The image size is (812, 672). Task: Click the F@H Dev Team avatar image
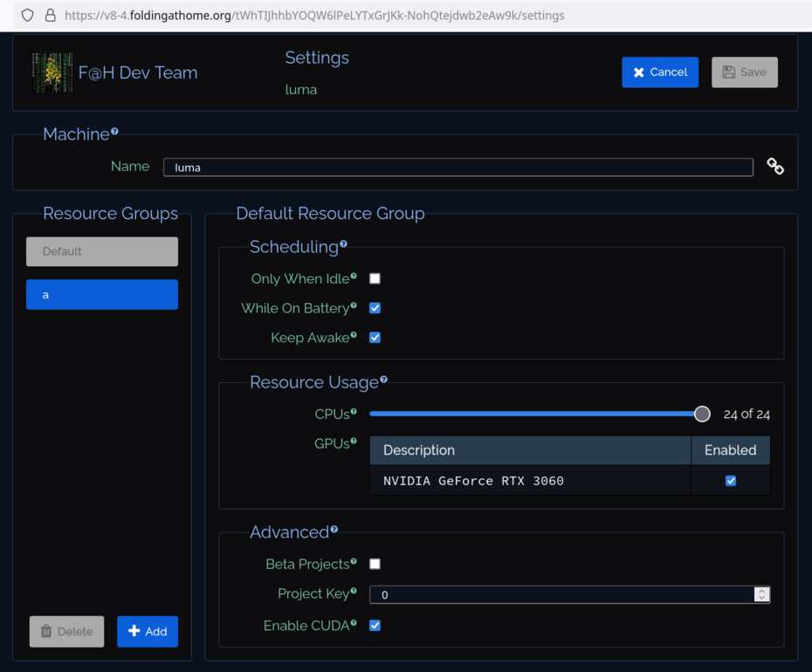(52, 72)
